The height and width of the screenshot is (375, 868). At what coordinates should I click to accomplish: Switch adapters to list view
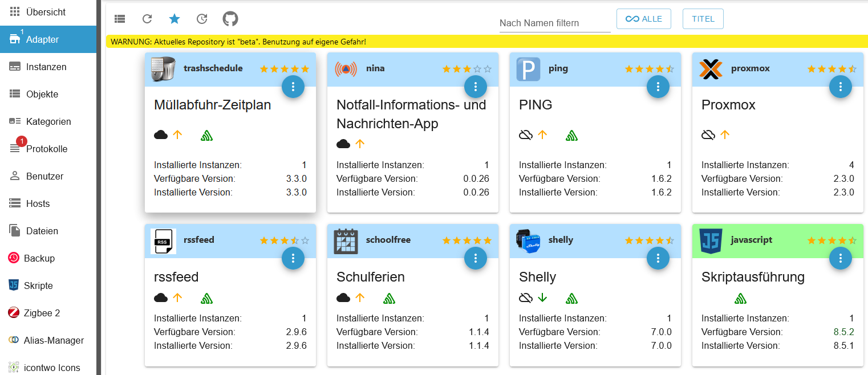(x=120, y=19)
